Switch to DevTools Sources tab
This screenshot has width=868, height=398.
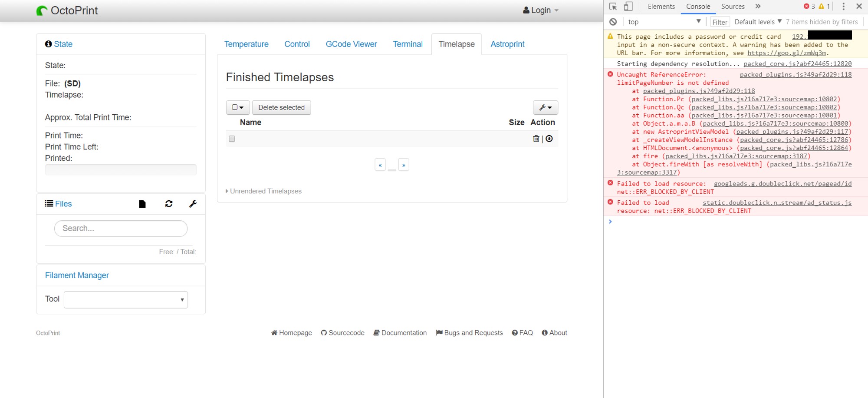(733, 7)
